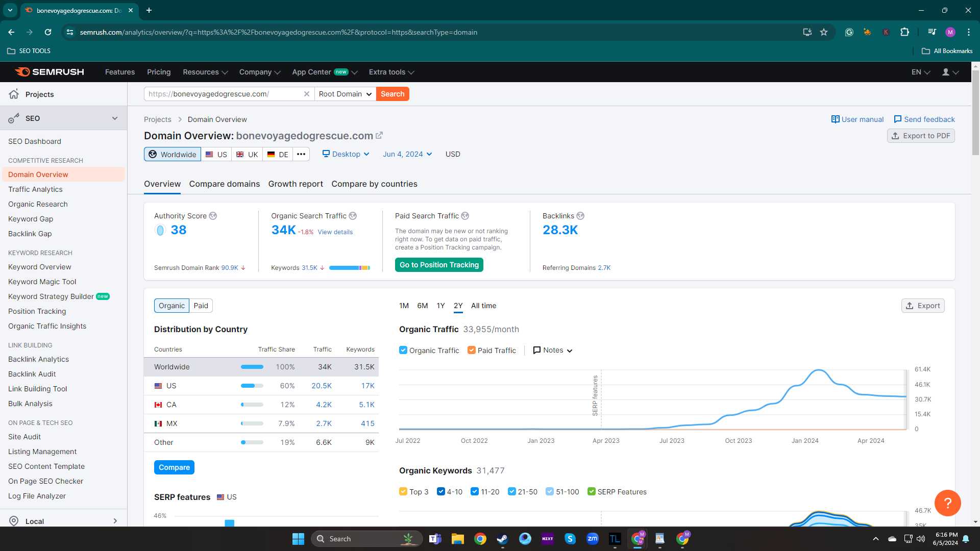Uncheck the Top 3 keywords checkbox

tap(403, 492)
